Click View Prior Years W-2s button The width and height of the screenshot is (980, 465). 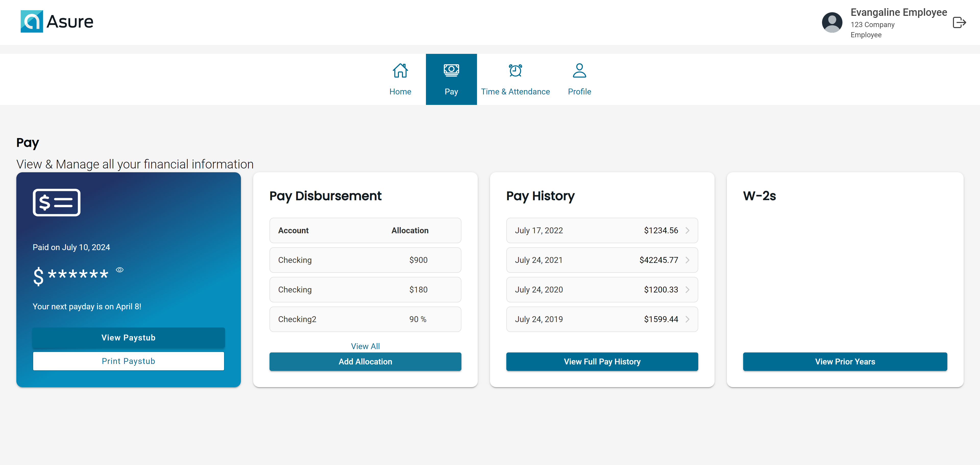pyautogui.click(x=845, y=361)
